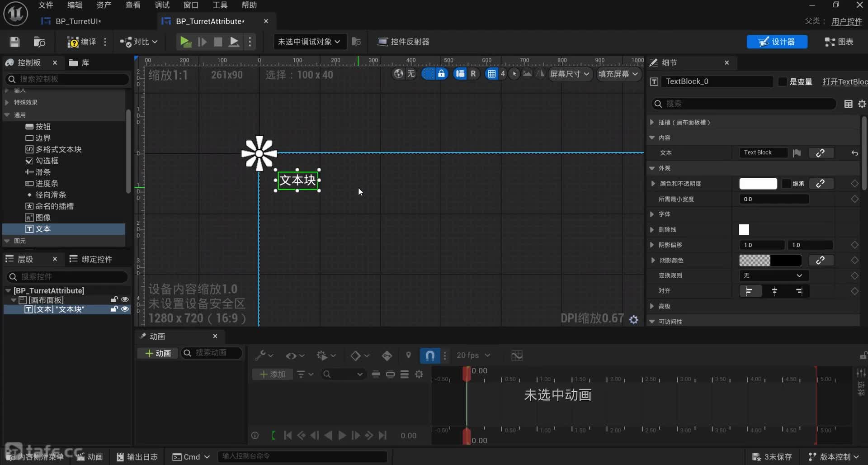Toggle the timeline snapping magnet icon
The height and width of the screenshot is (465, 868).
[430, 356]
